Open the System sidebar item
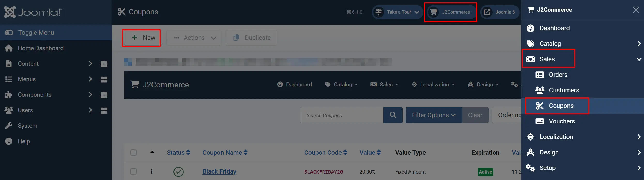This screenshot has width=644, height=180. point(28,126)
